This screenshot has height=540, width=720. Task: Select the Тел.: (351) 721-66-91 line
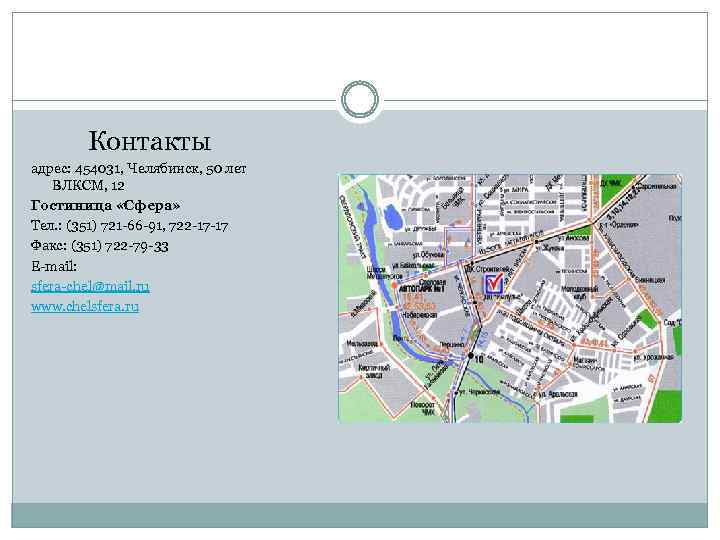129,226
